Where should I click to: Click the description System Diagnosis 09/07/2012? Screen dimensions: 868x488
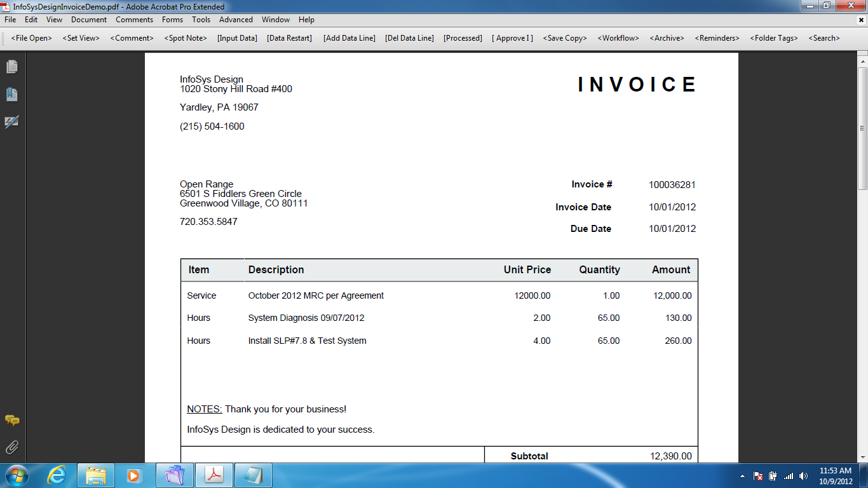(x=306, y=318)
